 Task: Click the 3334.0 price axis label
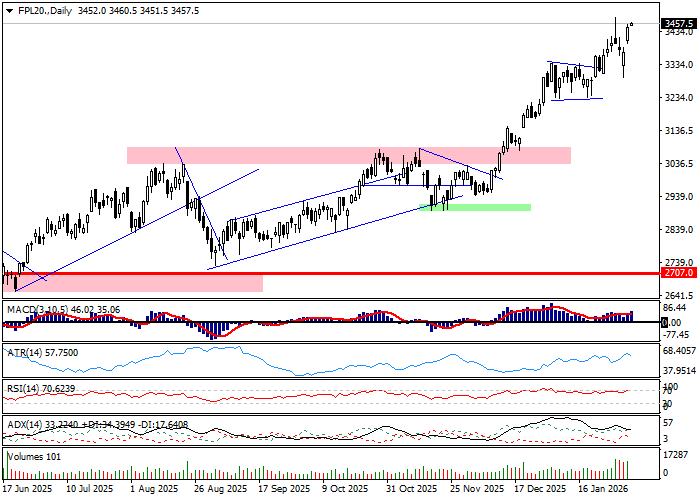click(678, 65)
